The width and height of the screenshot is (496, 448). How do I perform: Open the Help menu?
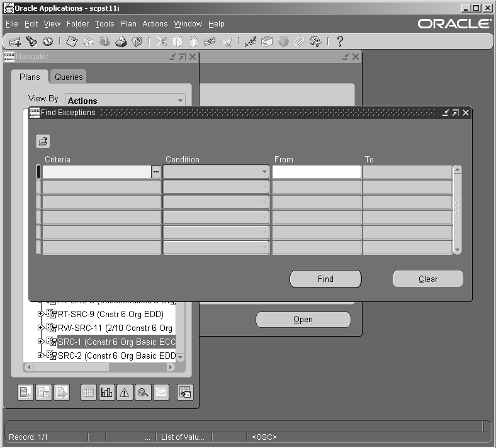point(217,24)
